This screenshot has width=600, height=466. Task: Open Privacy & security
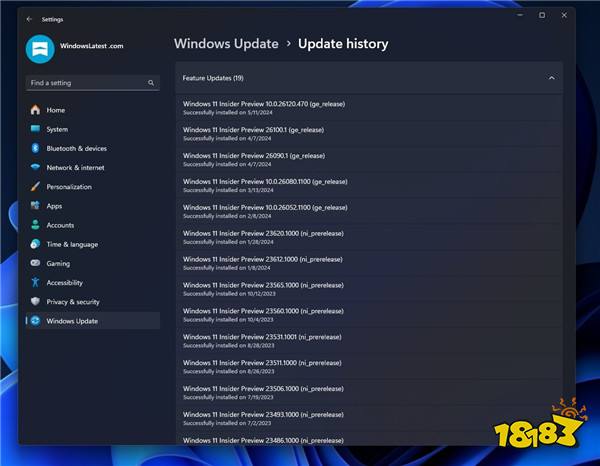pyautogui.click(x=93, y=301)
